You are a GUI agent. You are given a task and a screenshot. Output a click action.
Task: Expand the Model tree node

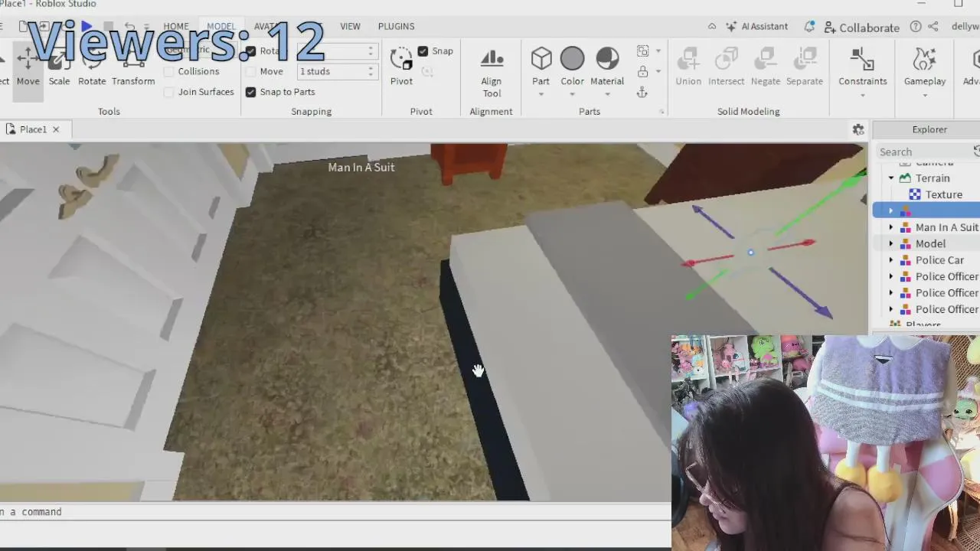click(891, 243)
